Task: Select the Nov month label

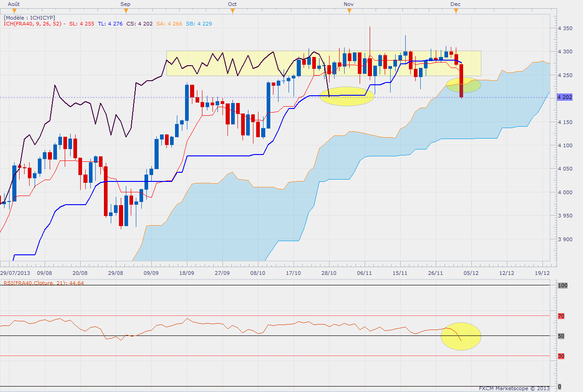Action: pos(349,4)
